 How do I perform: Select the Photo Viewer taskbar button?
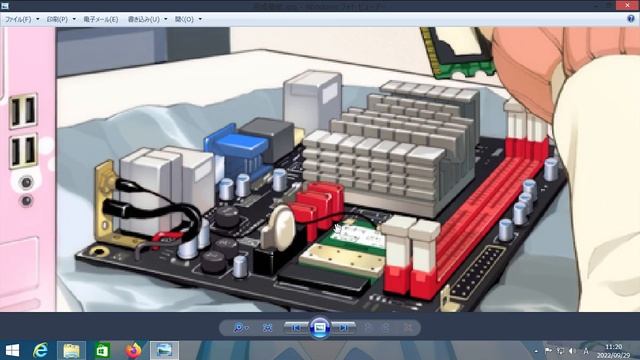pos(164,350)
